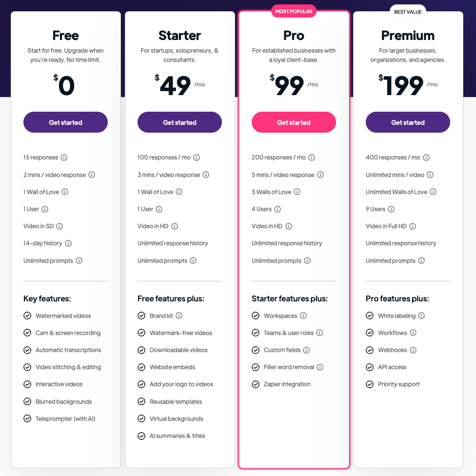This screenshot has width=476, height=476.
Task: Click info icon next to White labeling
Action: pyautogui.click(x=421, y=316)
